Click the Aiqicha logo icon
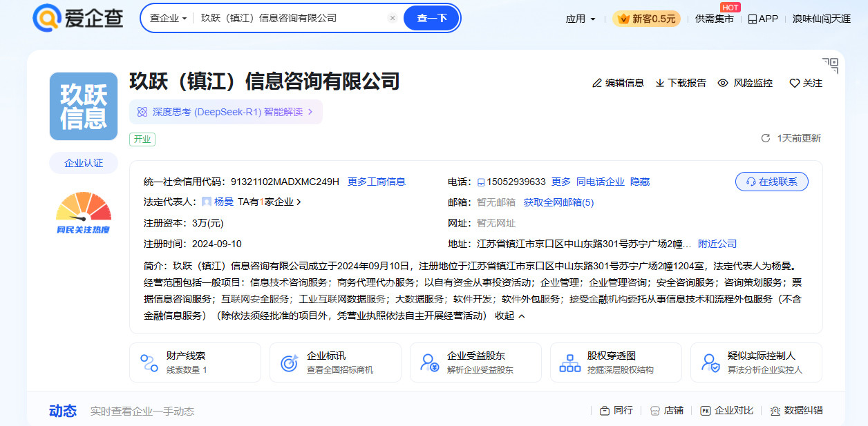Screen dimensions: 868x426 pyautogui.click(x=47, y=19)
